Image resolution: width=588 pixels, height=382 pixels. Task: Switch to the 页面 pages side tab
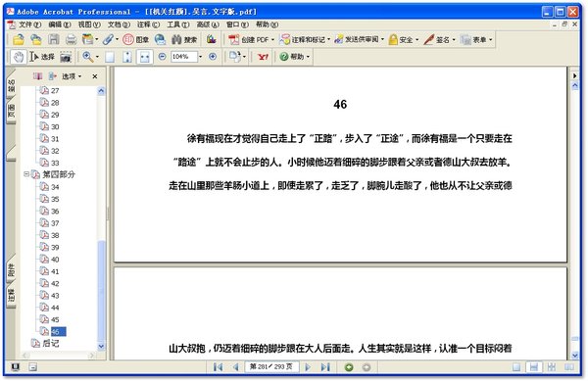pyautogui.click(x=11, y=112)
